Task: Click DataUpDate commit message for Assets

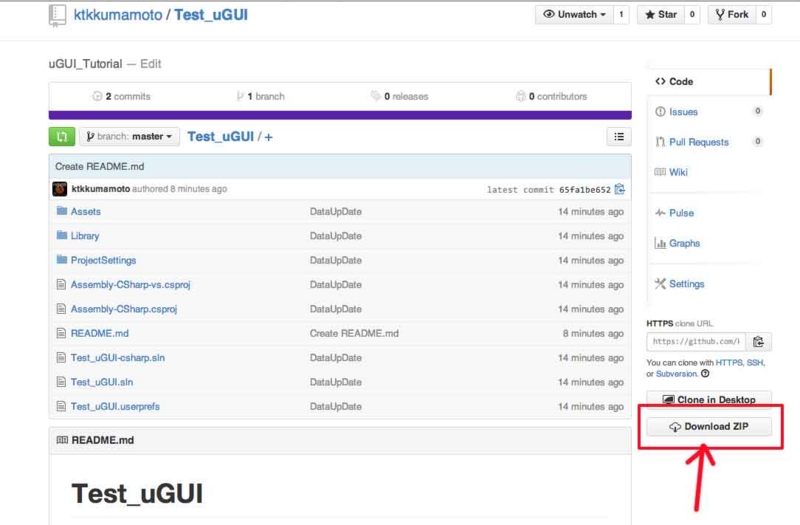Action: tap(336, 211)
